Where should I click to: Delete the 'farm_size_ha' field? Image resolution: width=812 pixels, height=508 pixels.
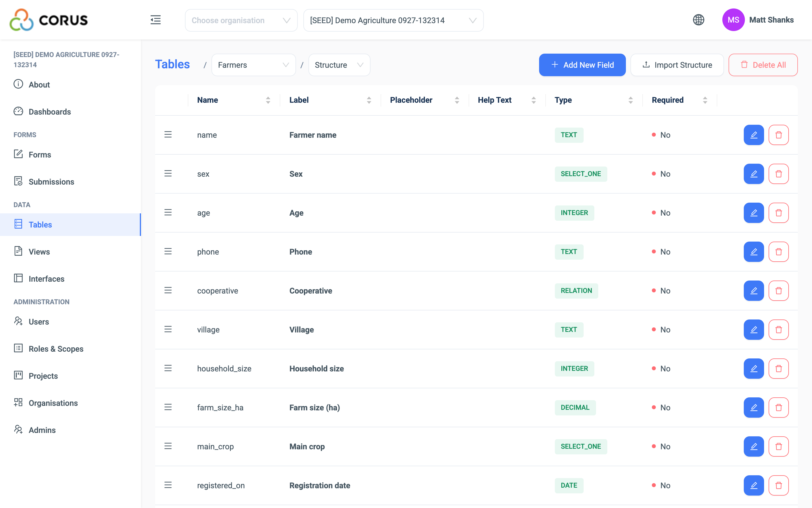pyautogui.click(x=778, y=408)
